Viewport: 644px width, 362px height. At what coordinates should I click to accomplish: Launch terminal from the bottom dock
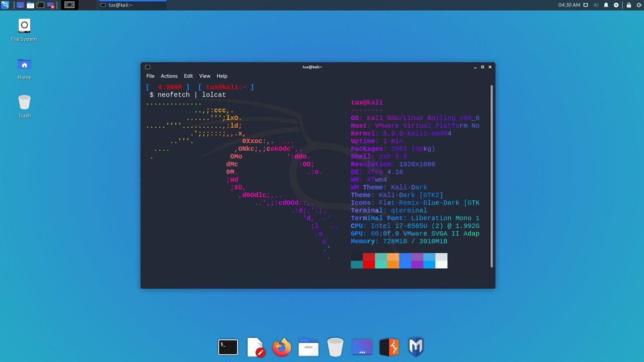click(228, 347)
